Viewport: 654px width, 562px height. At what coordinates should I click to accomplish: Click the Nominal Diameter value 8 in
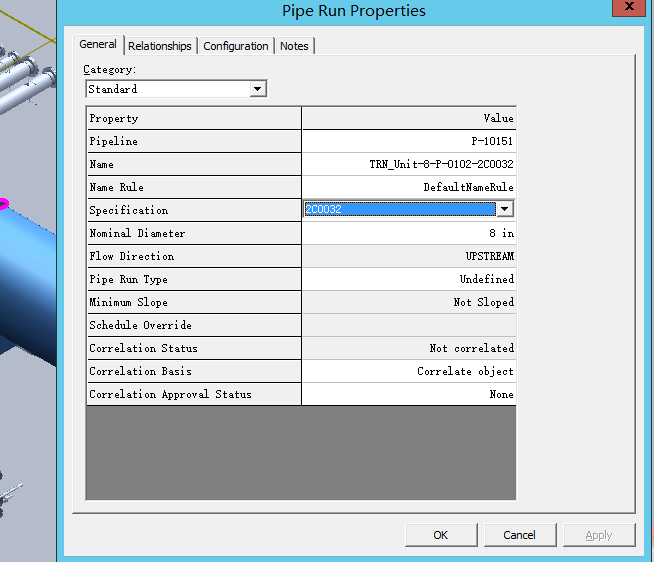[409, 233]
